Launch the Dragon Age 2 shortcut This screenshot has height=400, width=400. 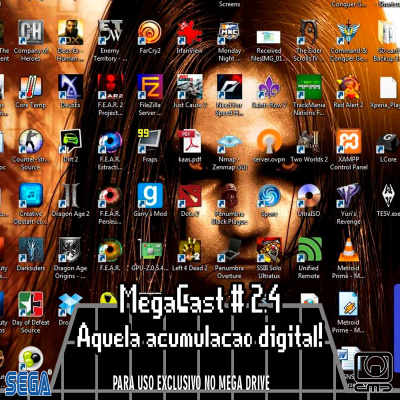coord(70,195)
